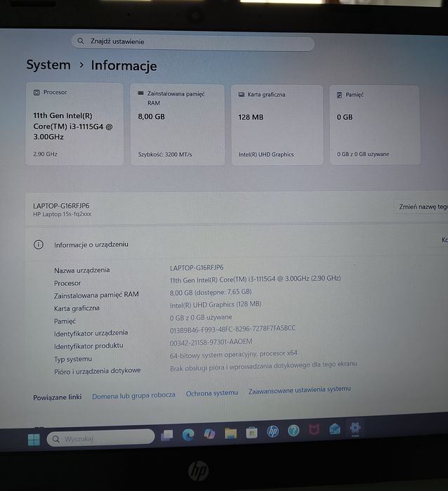Focus the Znajdź ustawienie search field
448x491 pixels.
click(x=193, y=42)
